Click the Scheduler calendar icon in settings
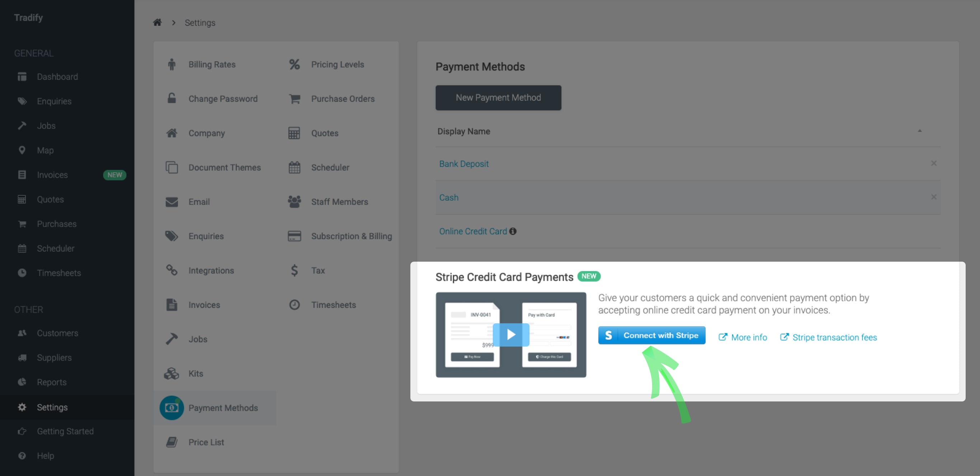 295,167
